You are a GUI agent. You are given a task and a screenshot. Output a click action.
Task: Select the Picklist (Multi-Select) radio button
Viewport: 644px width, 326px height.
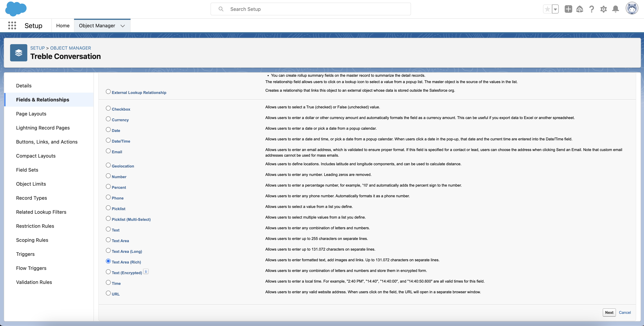108,218
